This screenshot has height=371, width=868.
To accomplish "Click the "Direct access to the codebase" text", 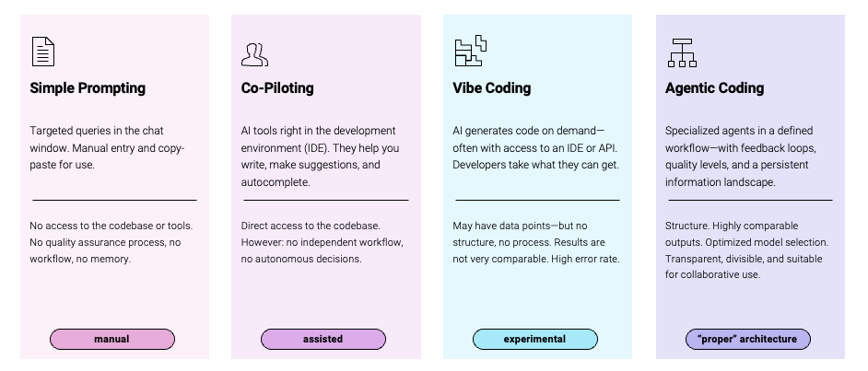I will coord(323,242).
